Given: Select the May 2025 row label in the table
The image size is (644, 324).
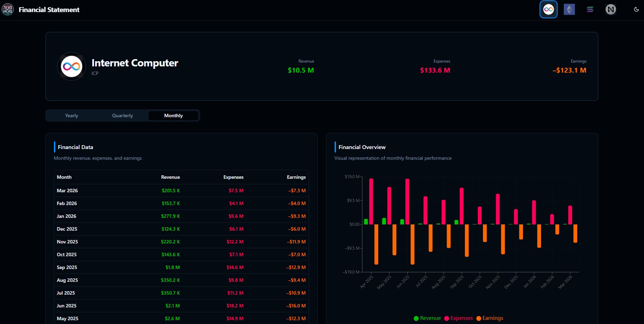Looking at the screenshot, I should (x=67, y=318).
